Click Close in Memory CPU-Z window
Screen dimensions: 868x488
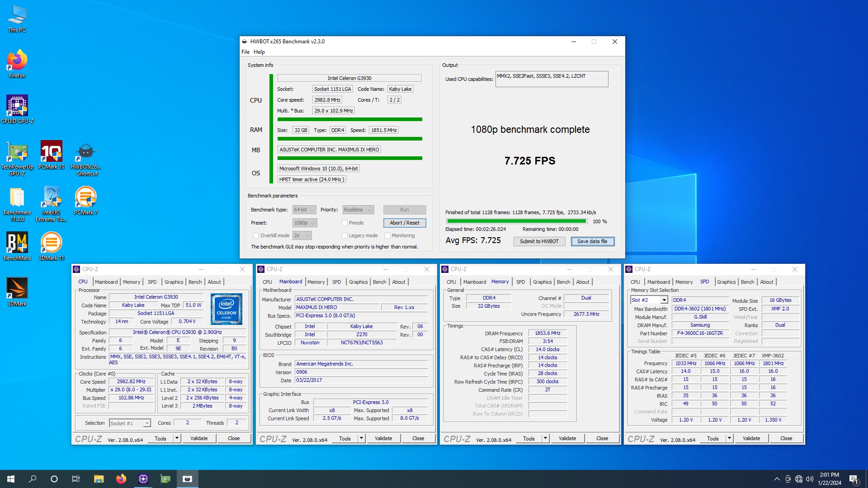coord(602,438)
